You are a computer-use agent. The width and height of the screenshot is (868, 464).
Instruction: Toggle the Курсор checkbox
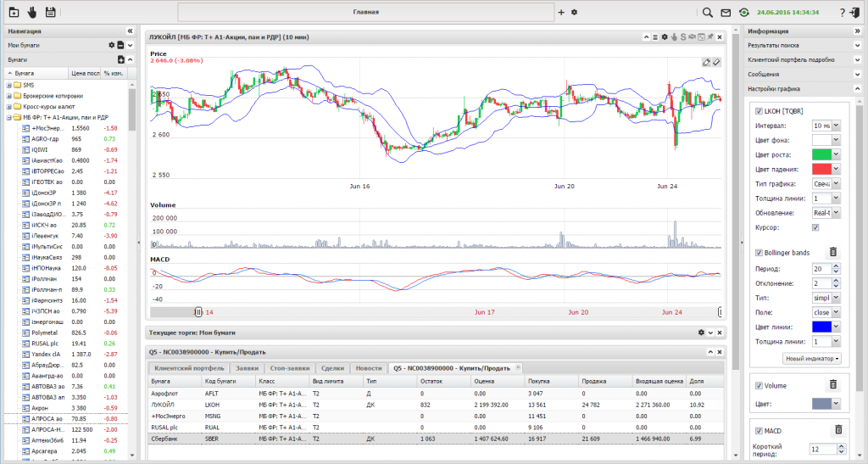[816, 227]
